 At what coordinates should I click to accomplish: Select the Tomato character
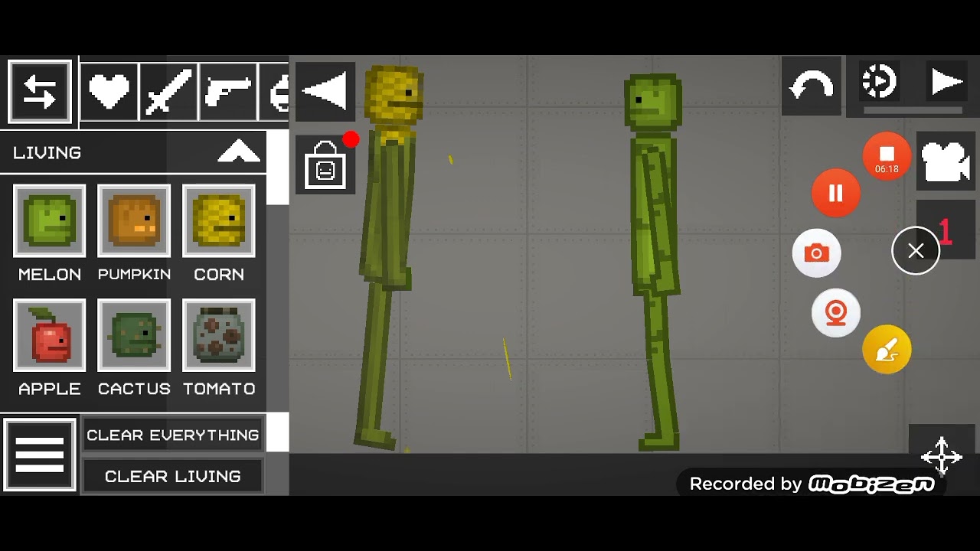(x=219, y=335)
